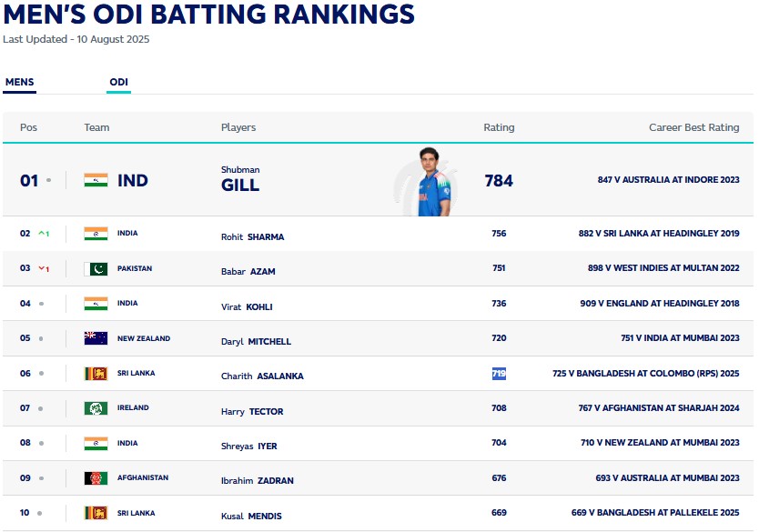Click the Pakistan flag icon
This screenshot has width=759, height=532.
coord(96,269)
